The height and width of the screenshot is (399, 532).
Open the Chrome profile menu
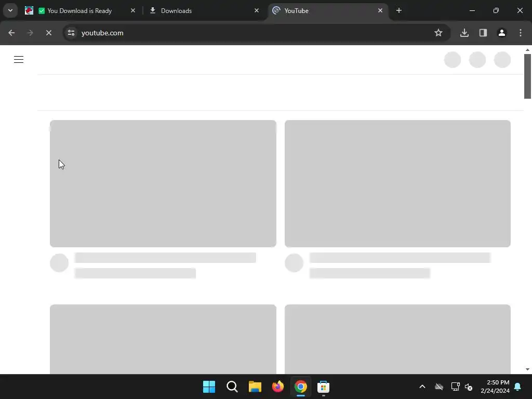[x=502, y=33]
